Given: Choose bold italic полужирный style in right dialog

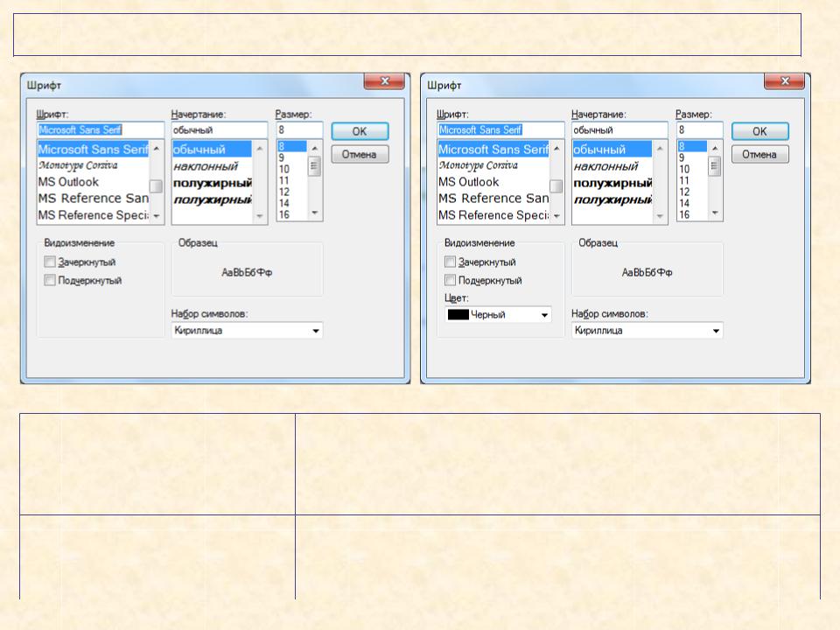Looking at the screenshot, I should 612,199.
